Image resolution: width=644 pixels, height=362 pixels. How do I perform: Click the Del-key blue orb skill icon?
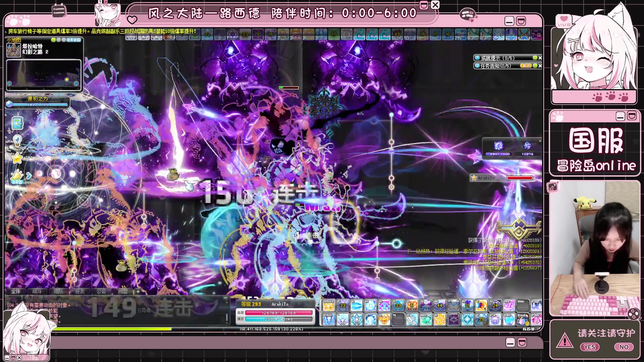point(508,319)
